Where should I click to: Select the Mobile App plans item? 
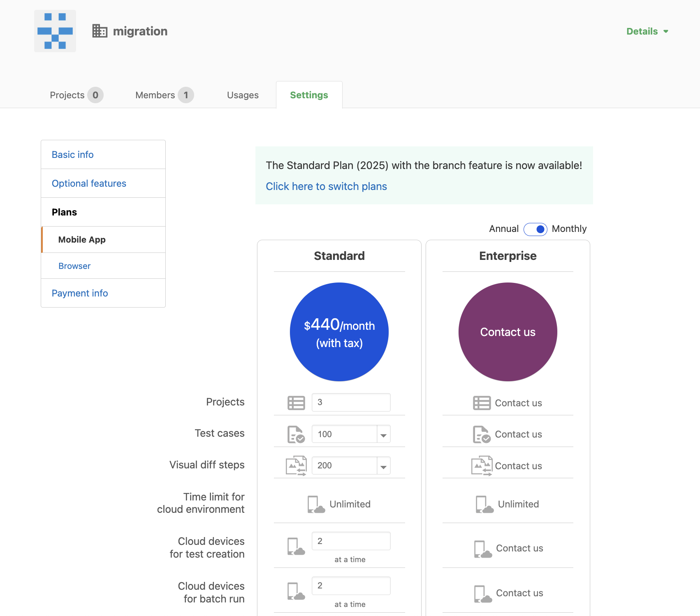(103, 240)
